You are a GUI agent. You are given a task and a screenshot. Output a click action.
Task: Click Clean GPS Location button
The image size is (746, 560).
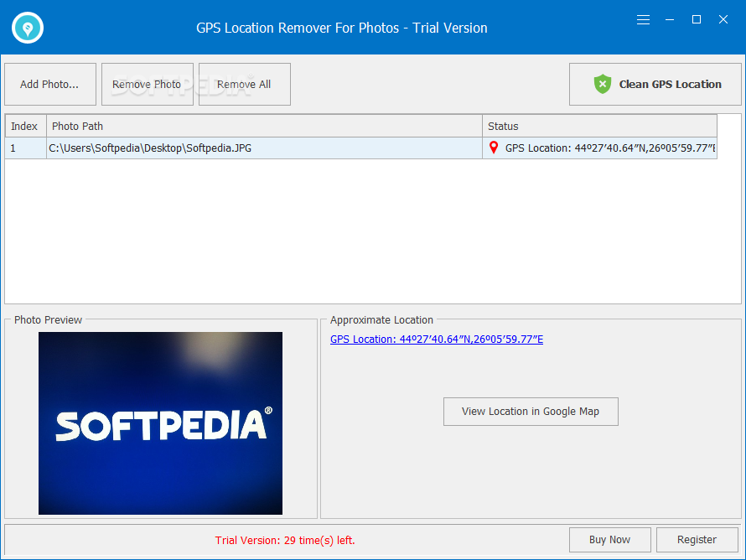[655, 84]
